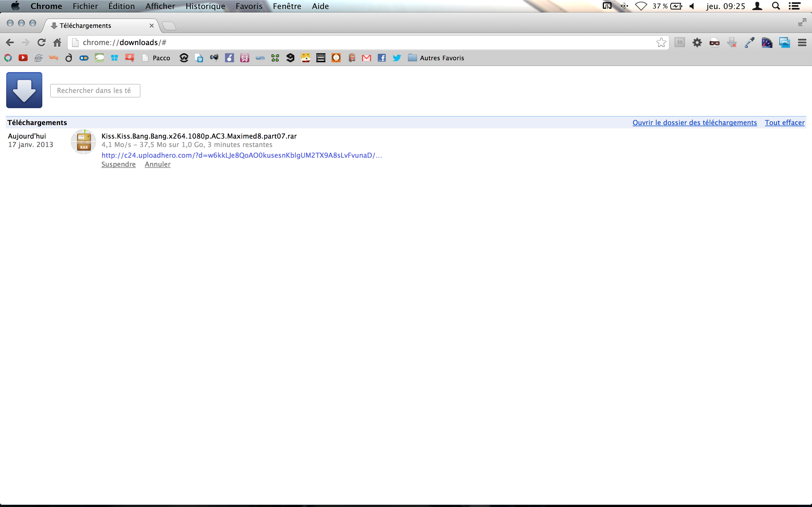This screenshot has width=812, height=507.
Task: Expand the Autres Favoris bookmarks folder
Action: (436, 58)
